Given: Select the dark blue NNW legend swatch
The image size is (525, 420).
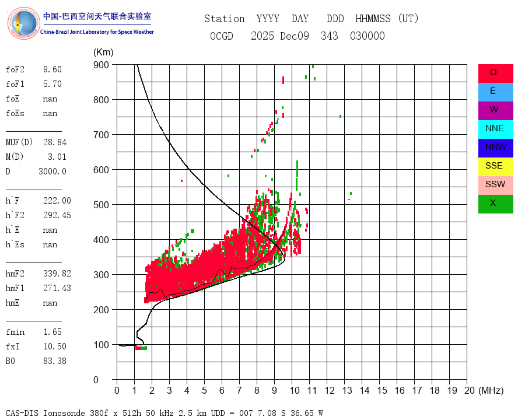Looking at the screenshot, I should [495, 148].
